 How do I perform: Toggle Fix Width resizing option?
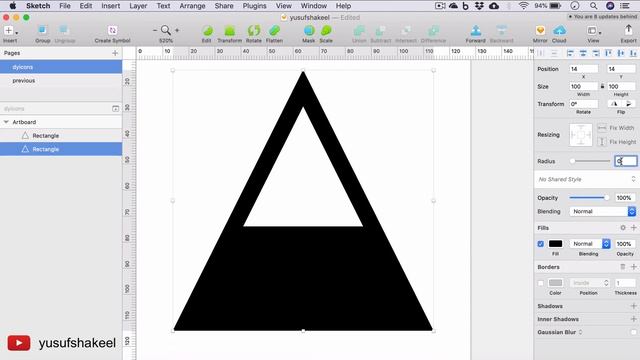tap(602, 128)
